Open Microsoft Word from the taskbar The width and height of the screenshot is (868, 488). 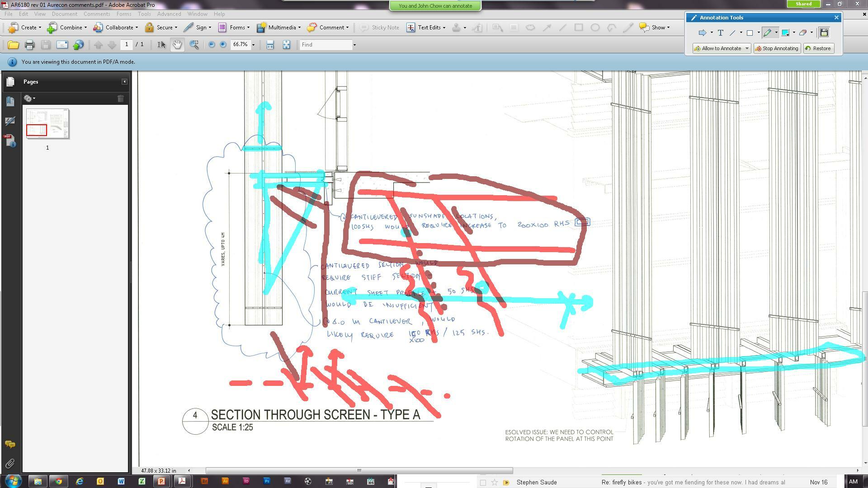pos(121,481)
